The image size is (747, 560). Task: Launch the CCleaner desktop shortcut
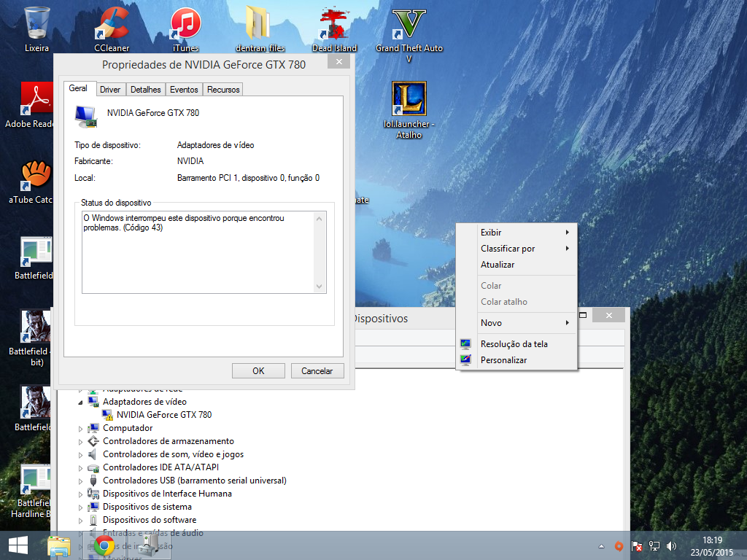112,28
